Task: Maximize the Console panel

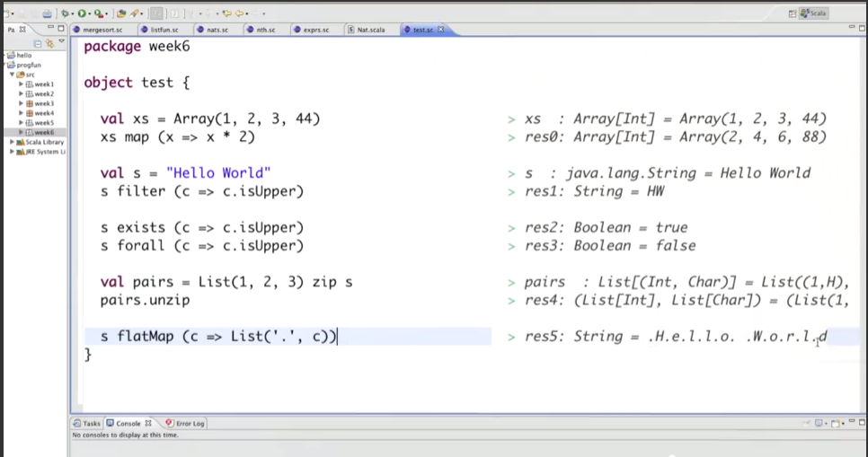Action: (862, 422)
